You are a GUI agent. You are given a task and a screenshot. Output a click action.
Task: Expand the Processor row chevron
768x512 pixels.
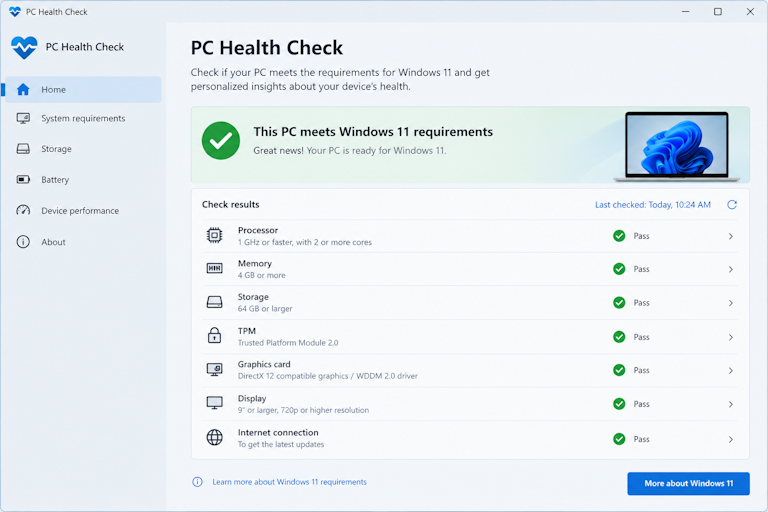click(x=730, y=236)
